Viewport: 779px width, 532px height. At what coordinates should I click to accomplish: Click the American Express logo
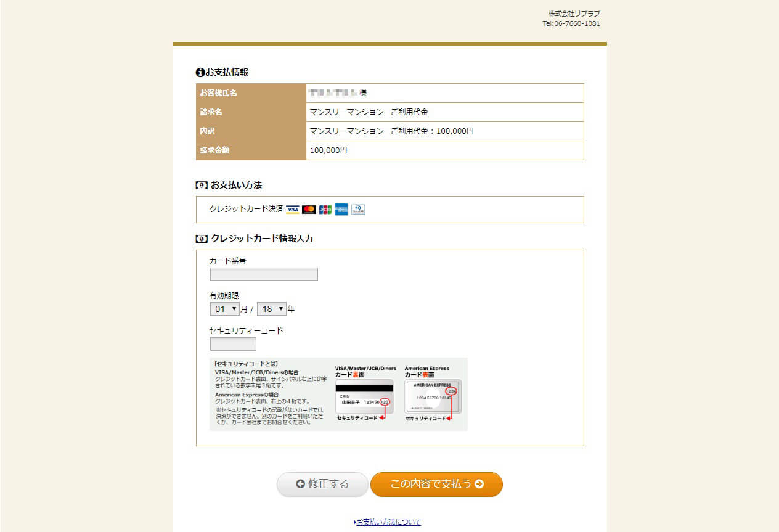pyautogui.click(x=341, y=210)
